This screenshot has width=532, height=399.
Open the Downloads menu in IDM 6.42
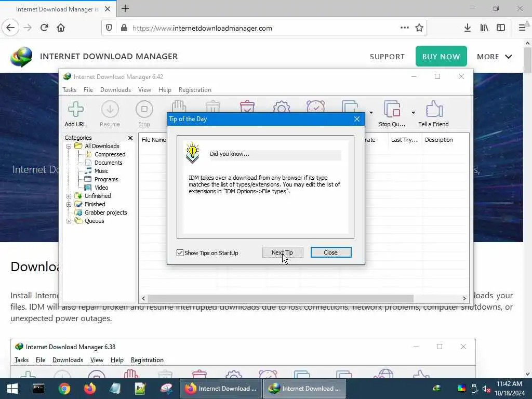pos(115,90)
